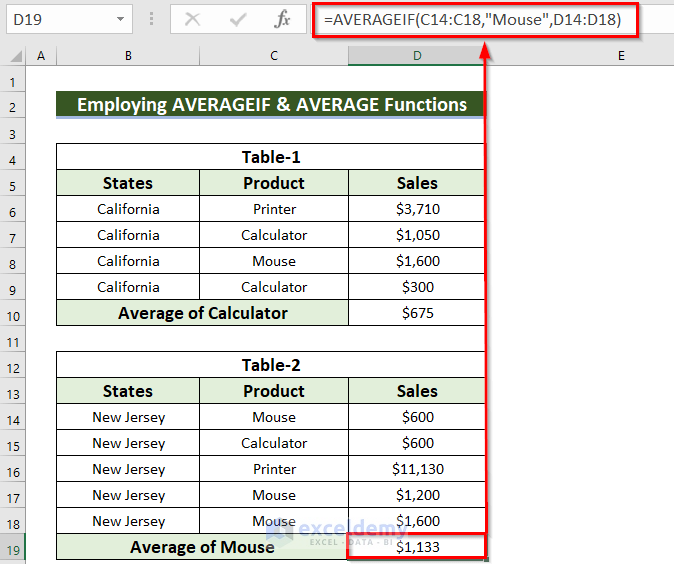Select the $11,130 sales cell
Screen dimensions: 674x564
point(416,469)
